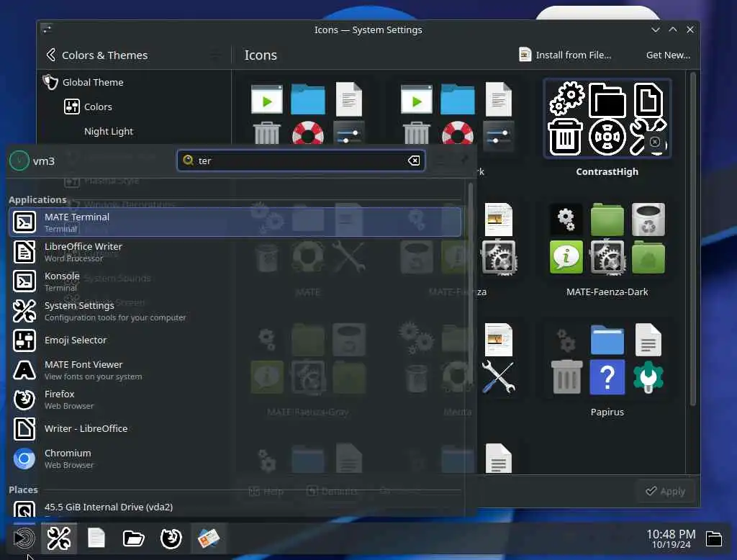This screenshot has height=560, width=737.
Task: Click the Applications section header
Action: tap(37, 200)
